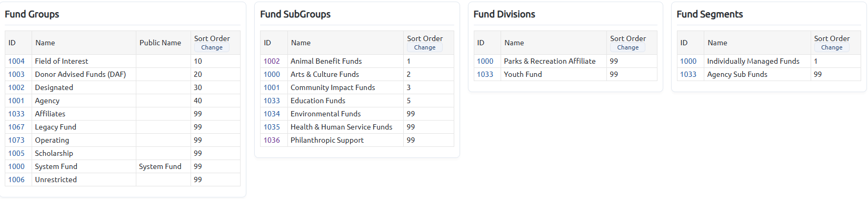
Task: Click Change button under Fund Divisions Sort Order
Action: click(628, 47)
